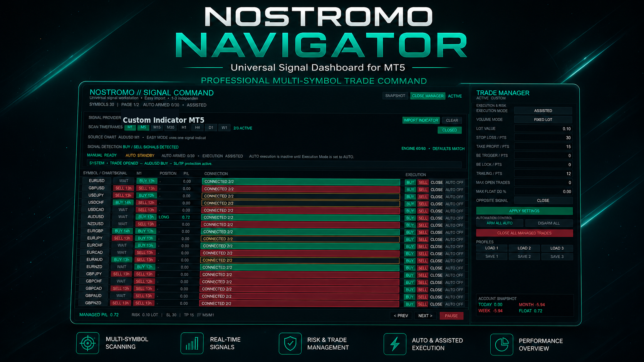This screenshot has height=362, width=644.
Task: Save profile with SAVE 2
Action: coord(524,257)
